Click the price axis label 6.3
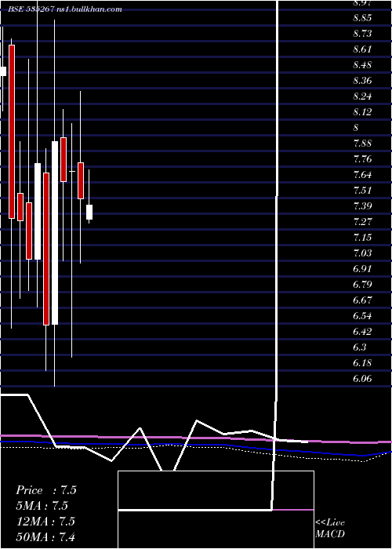The height and width of the screenshot is (549, 392). coord(359,347)
